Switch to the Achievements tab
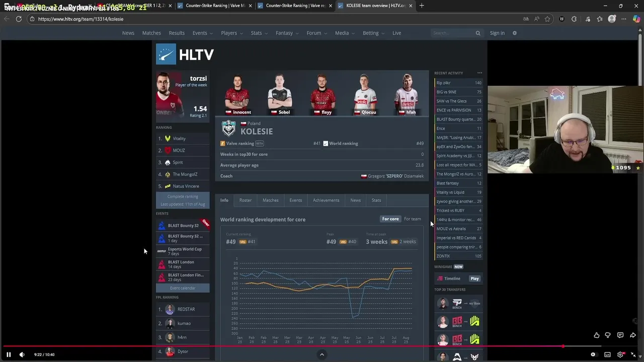 326,200
